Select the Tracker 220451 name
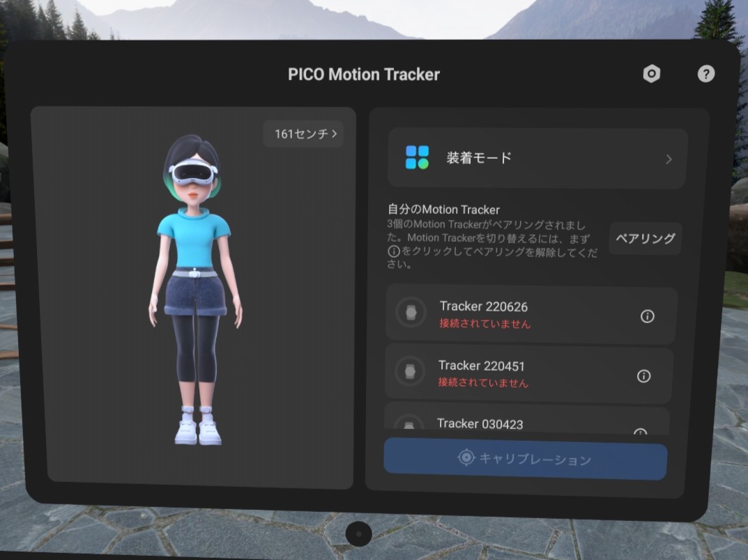 (481, 366)
